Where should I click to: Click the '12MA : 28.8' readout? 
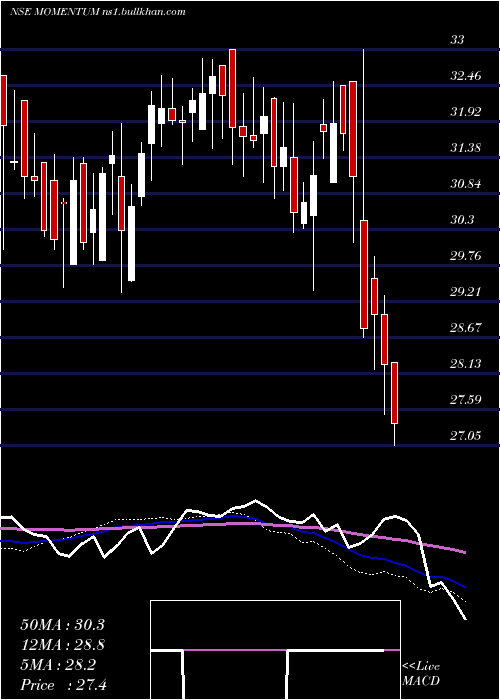click(x=63, y=645)
